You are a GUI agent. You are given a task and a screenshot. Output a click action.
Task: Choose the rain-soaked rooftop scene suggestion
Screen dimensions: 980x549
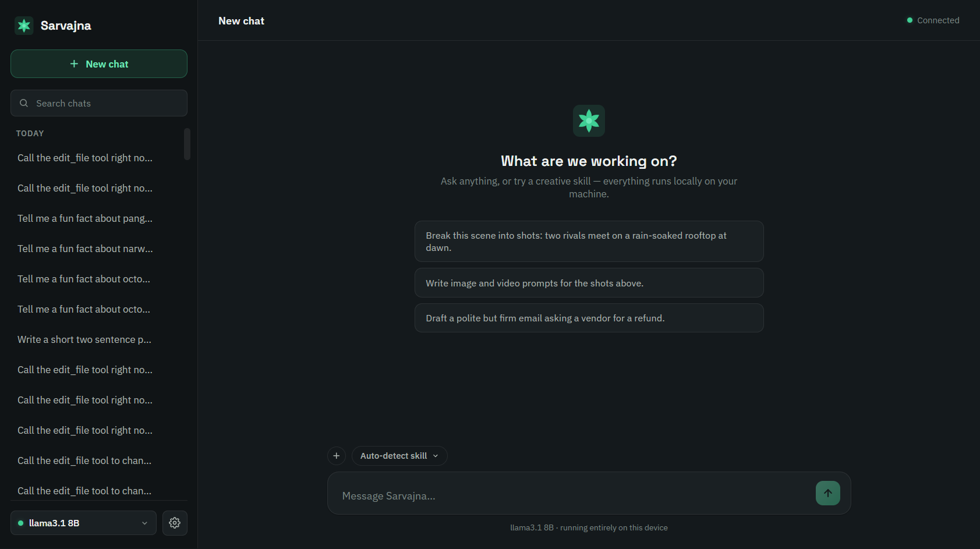[589, 242]
